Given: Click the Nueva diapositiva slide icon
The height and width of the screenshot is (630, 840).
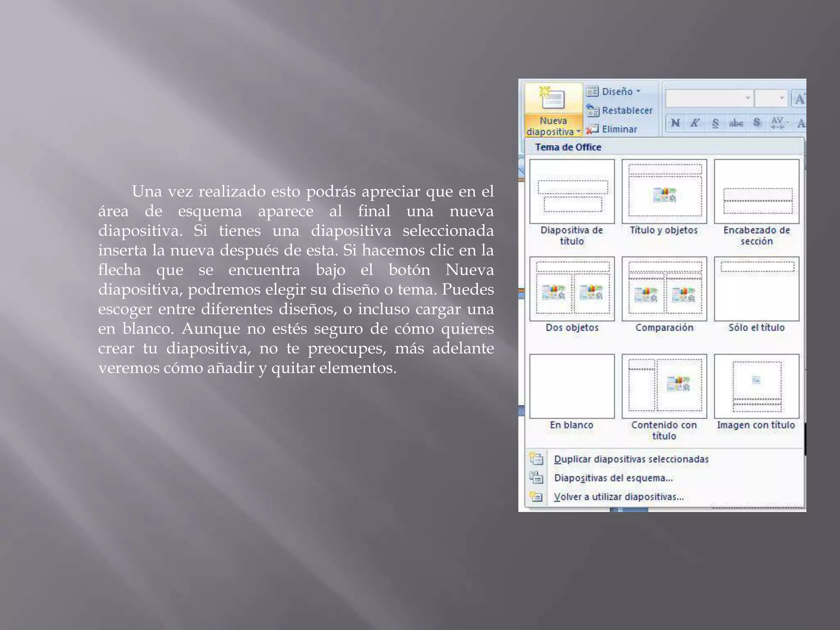Looking at the screenshot, I should click(552, 99).
